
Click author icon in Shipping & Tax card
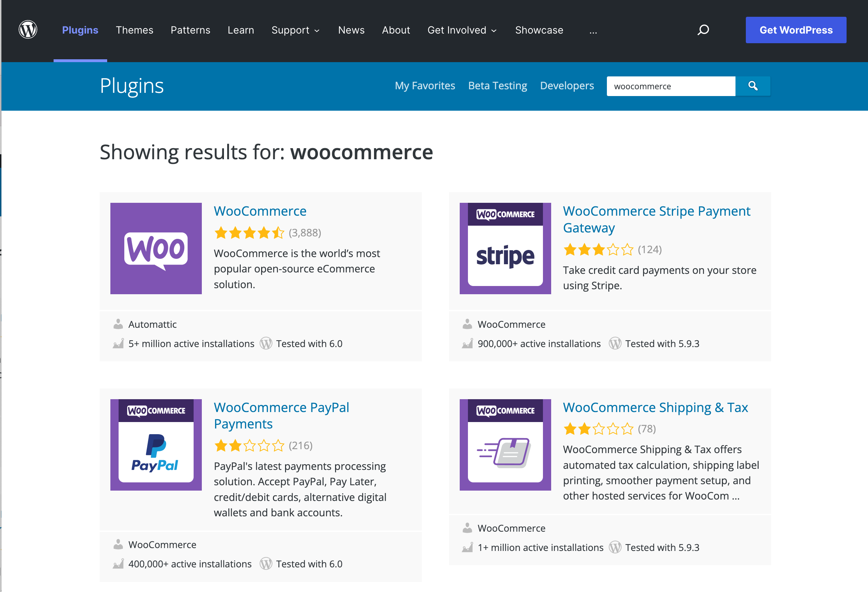(x=467, y=528)
